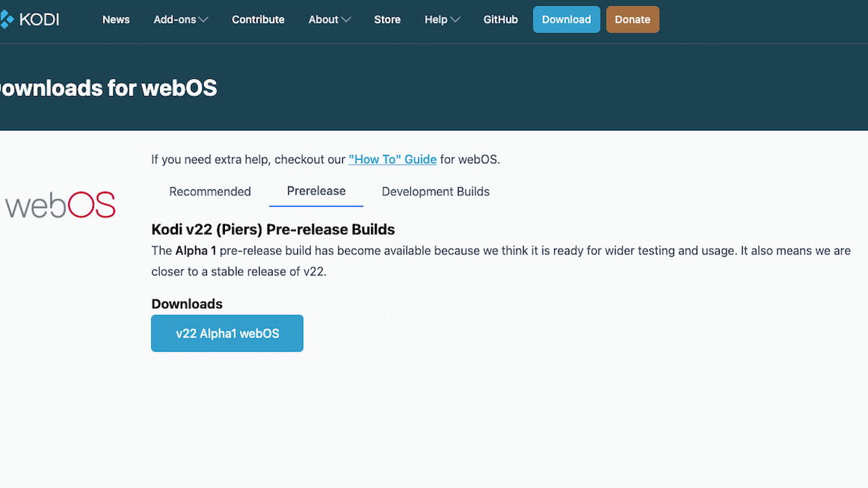
Task: Click the 'Kodi v22 (Piers) Pre-release Builds' heading
Action: pyautogui.click(x=273, y=230)
